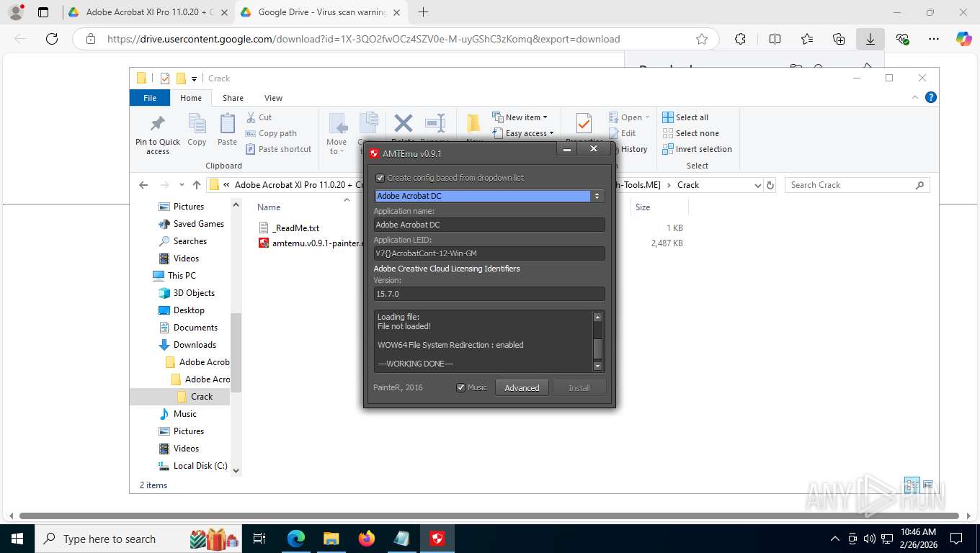Toggle the Music checkbox in AMTEmu
980x553 pixels.
click(x=461, y=387)
